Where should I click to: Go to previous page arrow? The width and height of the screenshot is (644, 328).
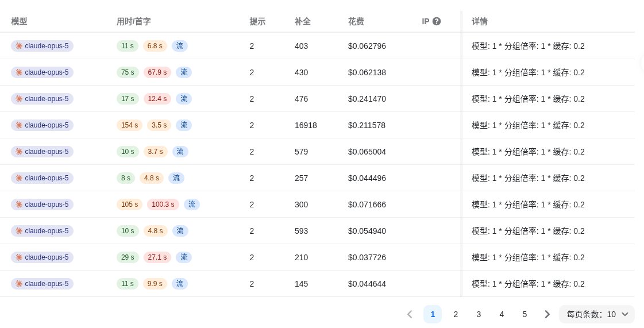click(410, 314)
